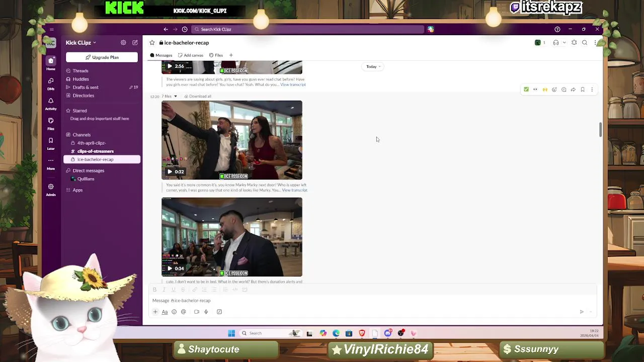Open emoji picker in message composer
This screenshot has width=644, height=362.
click(x=174, y=312)
